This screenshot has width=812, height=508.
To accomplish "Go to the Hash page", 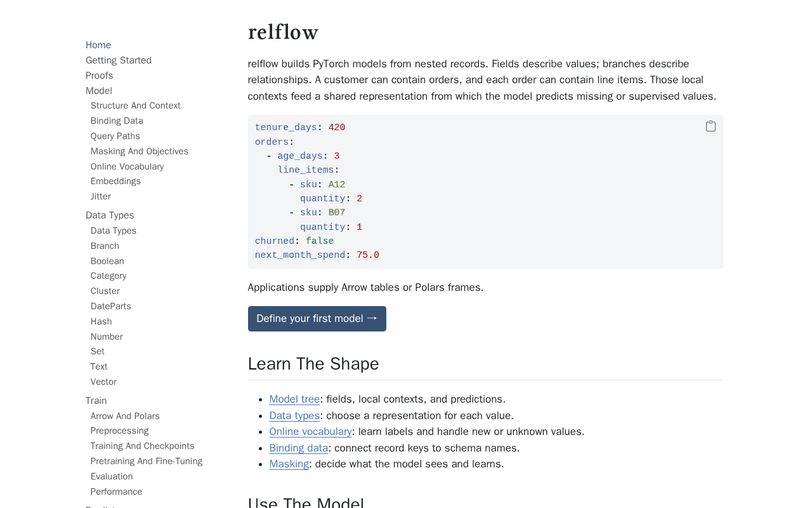I will [101, 321].
